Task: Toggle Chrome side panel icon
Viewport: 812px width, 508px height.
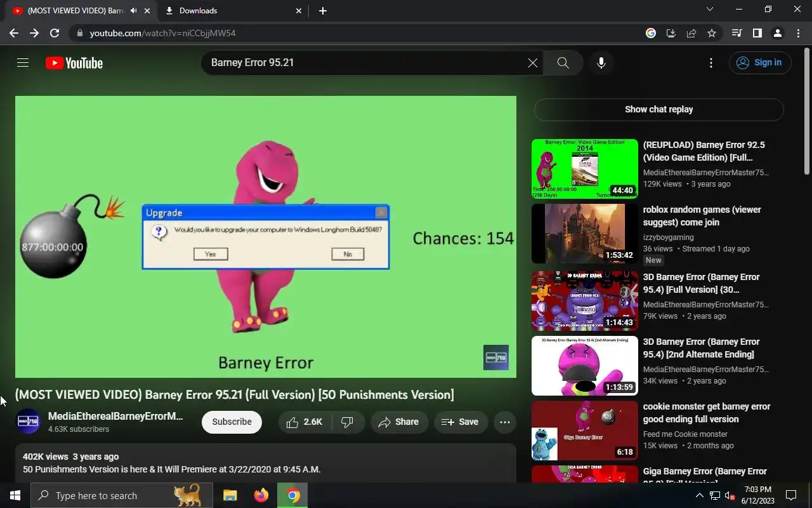Action: pos(757,33)
